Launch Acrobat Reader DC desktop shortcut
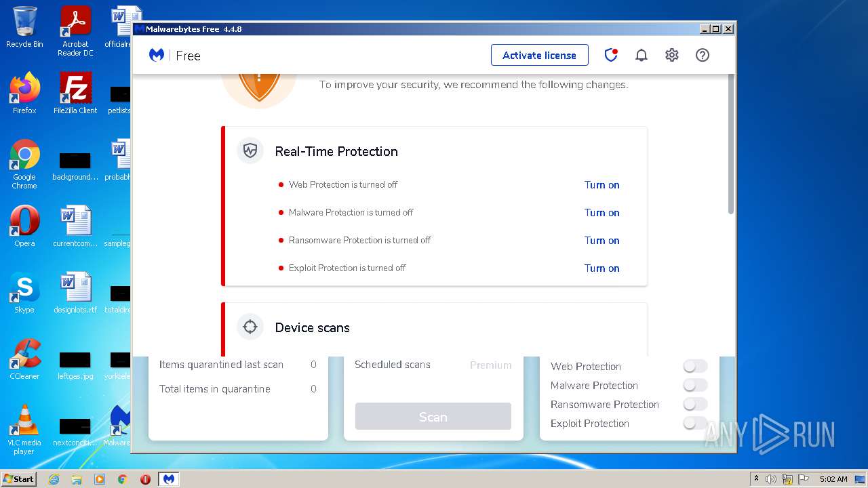868x488 pixels. point(75,31)
